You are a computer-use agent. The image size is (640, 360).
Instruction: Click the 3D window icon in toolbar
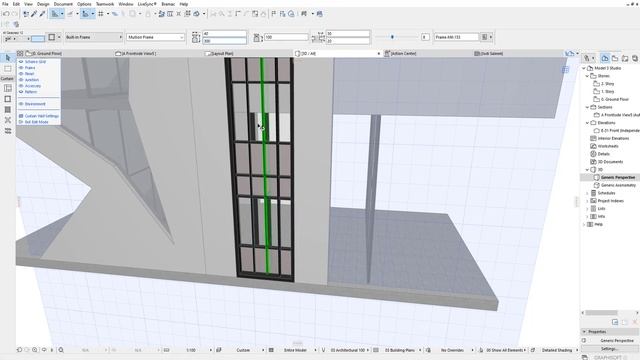(x=196, y=14)
